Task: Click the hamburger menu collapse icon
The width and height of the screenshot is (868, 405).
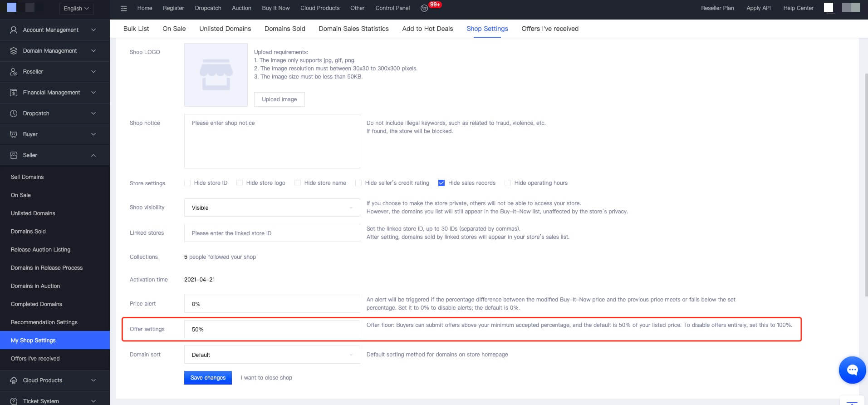Action: tap(124, 8)
